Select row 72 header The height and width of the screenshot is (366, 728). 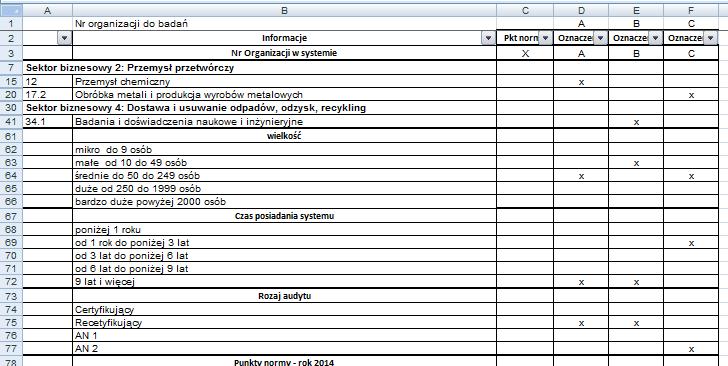(x=11, y=282)
